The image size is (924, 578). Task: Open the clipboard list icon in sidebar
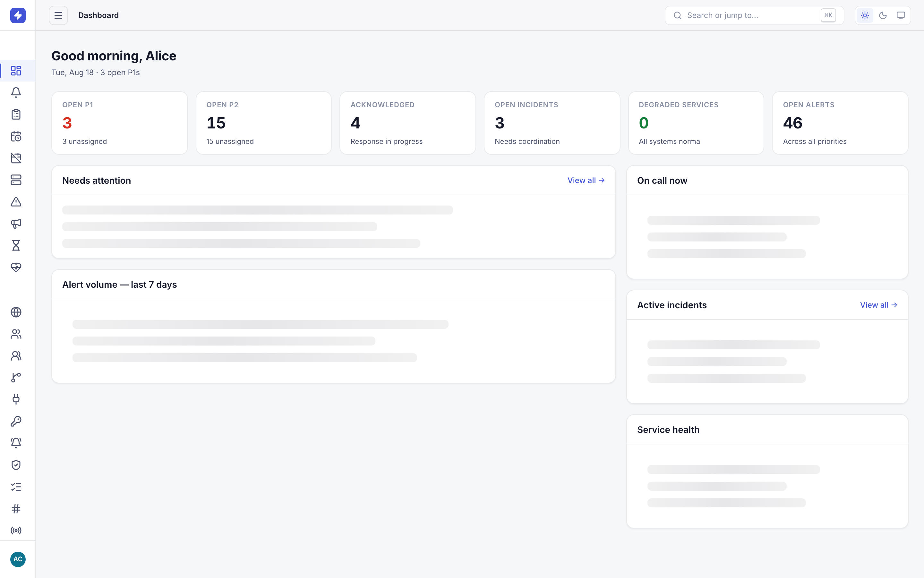(16, 114)
